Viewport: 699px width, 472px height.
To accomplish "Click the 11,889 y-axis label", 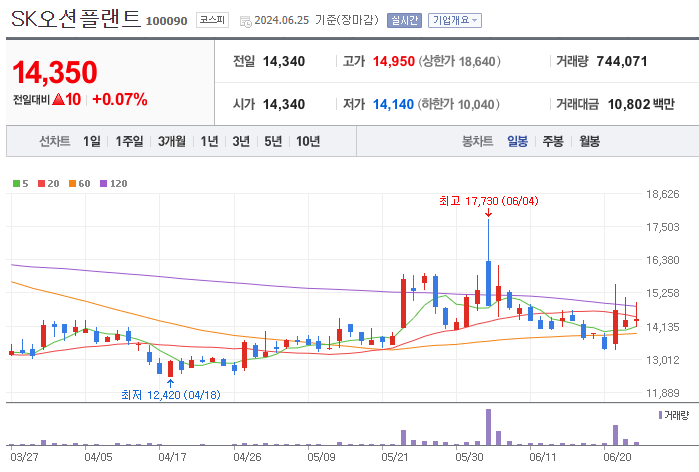I will tap(663, 393).
